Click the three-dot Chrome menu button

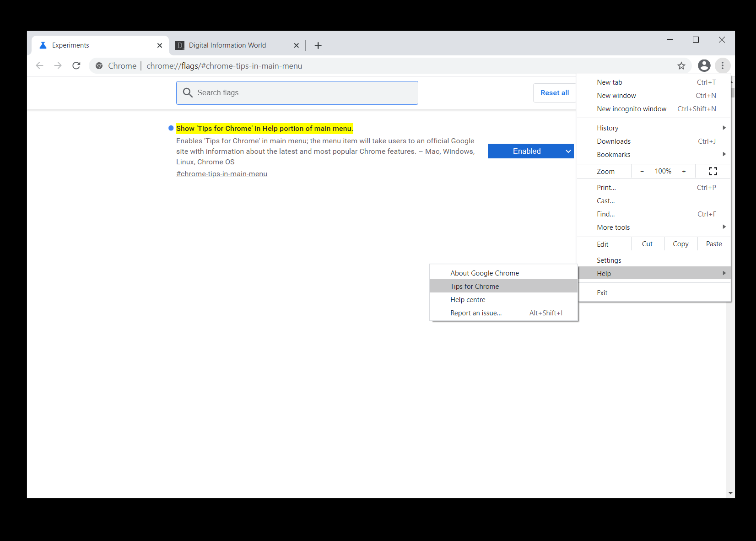pos(723,65)
